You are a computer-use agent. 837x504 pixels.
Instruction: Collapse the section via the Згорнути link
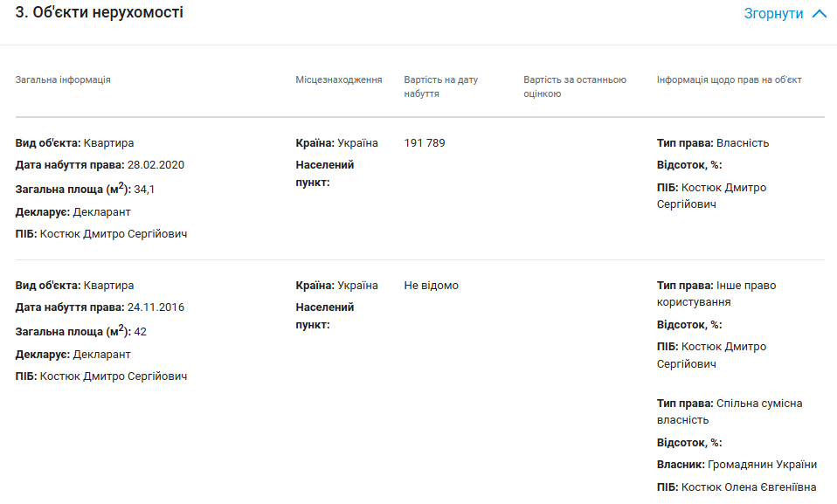coord(773,14)
